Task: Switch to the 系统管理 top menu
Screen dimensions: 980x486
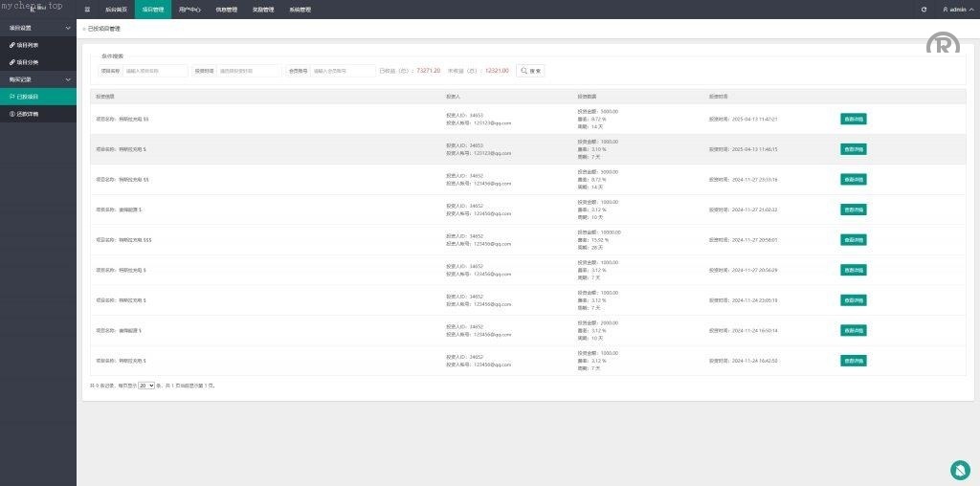Action: coord(300,10)
